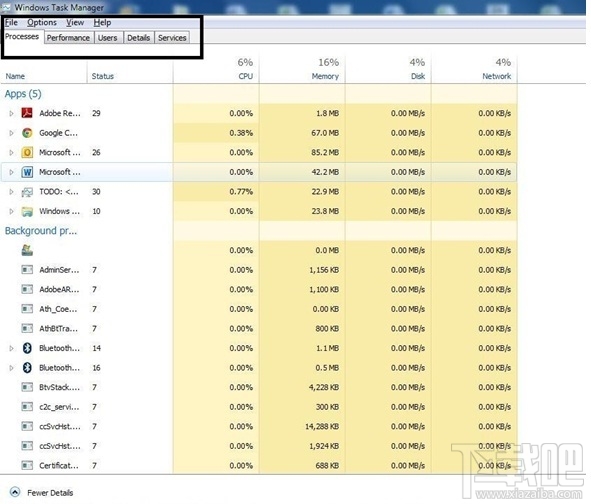Switch to the Users tab
591x504 pixels.
[108, 38]
